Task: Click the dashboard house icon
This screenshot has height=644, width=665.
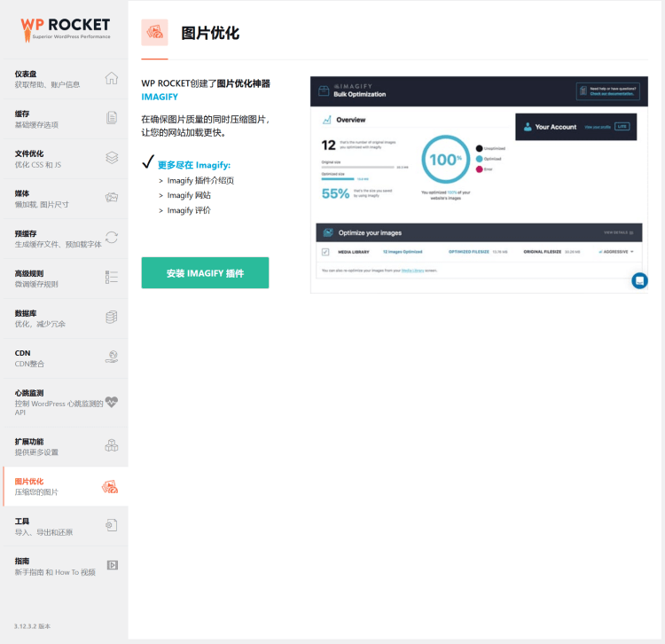Action: [112, 78]
